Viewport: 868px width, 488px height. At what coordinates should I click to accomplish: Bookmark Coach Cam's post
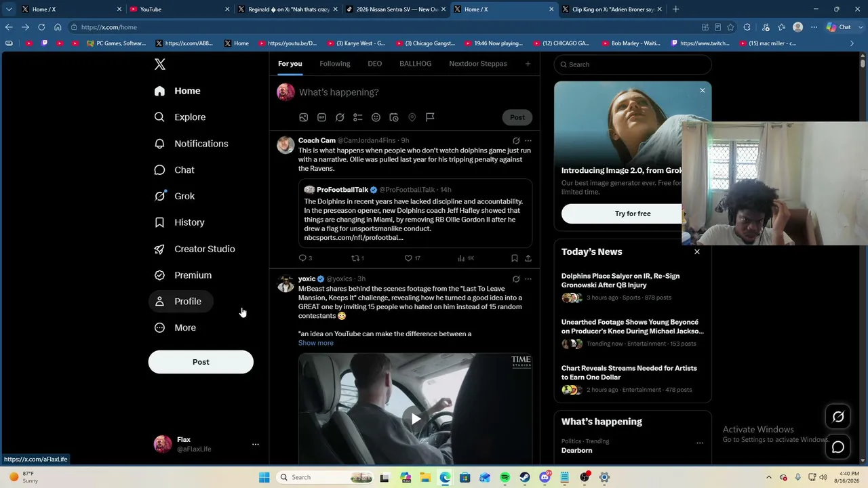pos(515,258)
